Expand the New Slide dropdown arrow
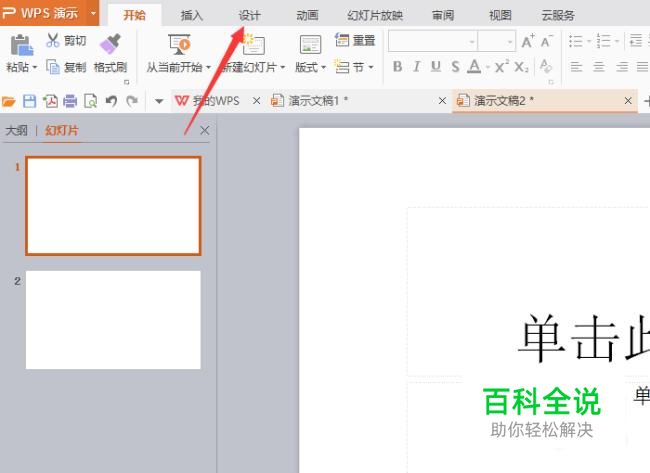This screenshot has height=473, width=650. (283, 67)
